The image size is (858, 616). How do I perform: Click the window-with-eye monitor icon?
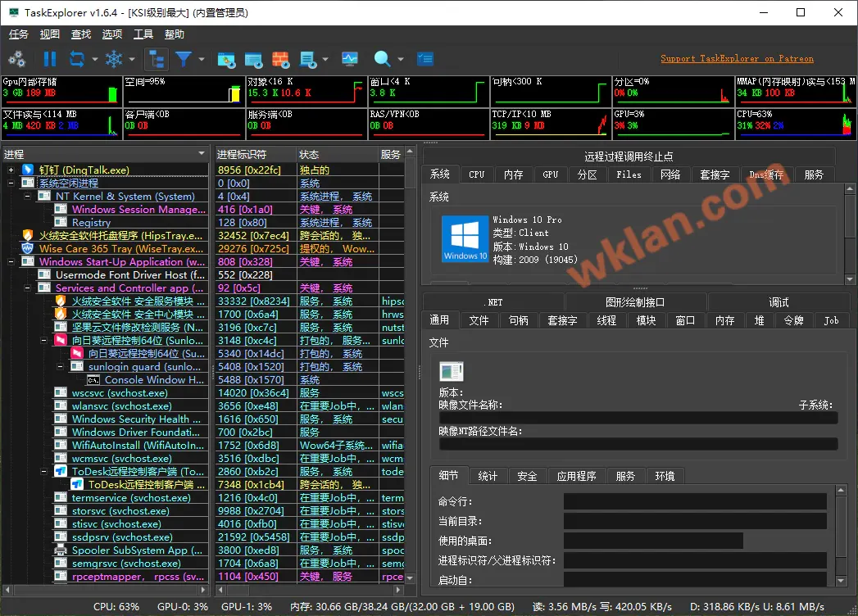[x=226, y=59]
